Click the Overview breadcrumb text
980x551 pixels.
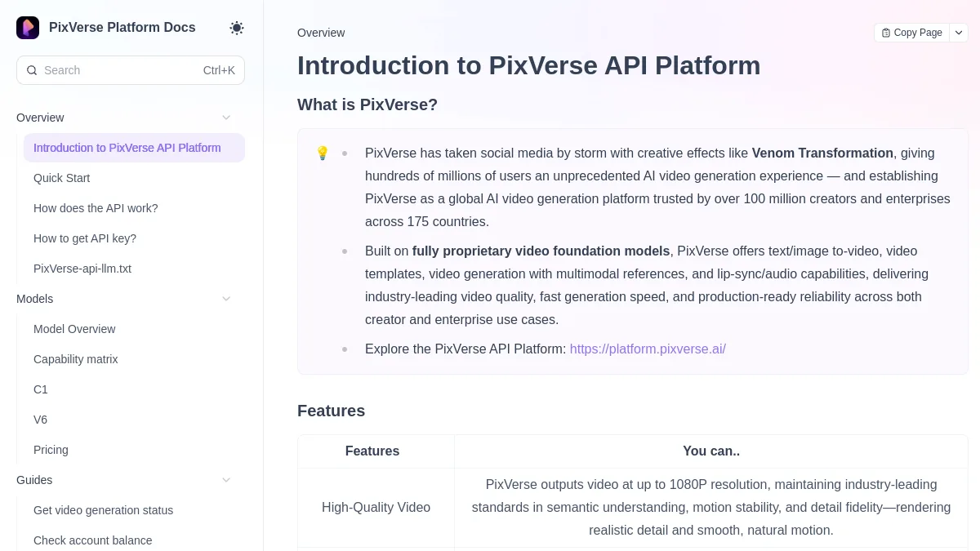321,33
